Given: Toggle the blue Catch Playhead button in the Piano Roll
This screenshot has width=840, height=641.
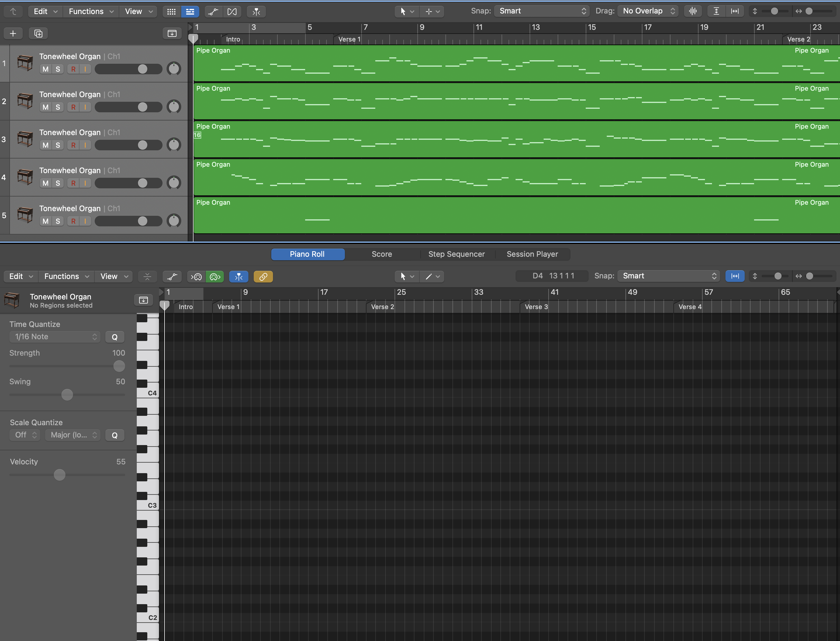Looking at the screenshot, I should click(x=239, y=276).
